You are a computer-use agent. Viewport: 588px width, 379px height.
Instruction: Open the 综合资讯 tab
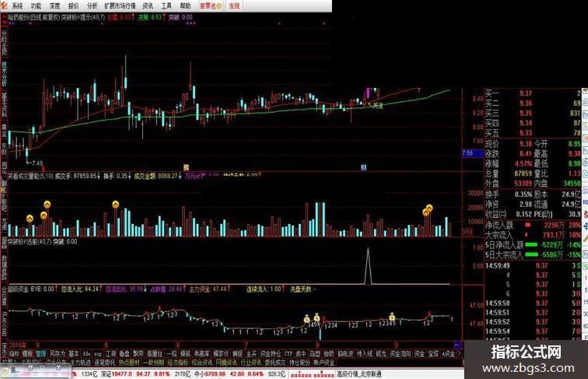pyautogui.click(x=202, y=362)
